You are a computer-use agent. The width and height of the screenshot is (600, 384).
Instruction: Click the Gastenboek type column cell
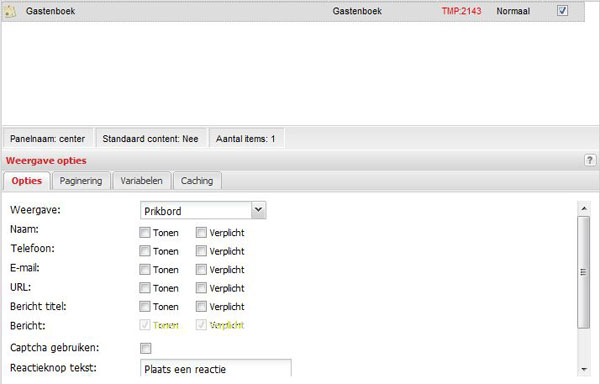[x=357, y=11]
